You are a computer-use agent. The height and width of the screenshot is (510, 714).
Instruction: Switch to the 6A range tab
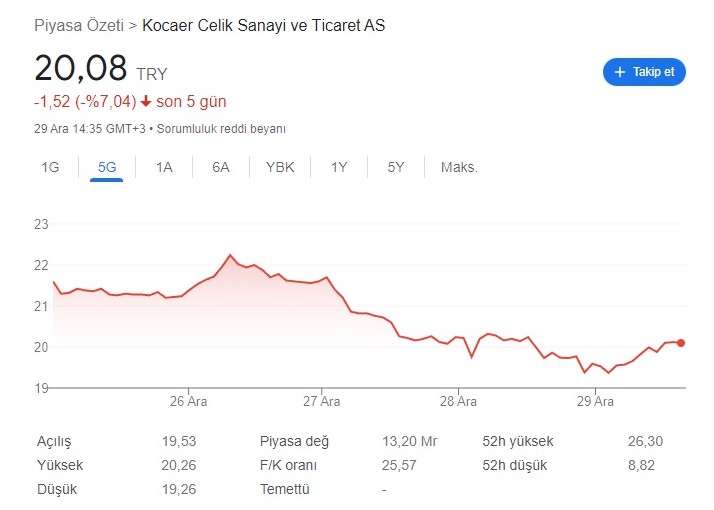click(221, 167)
